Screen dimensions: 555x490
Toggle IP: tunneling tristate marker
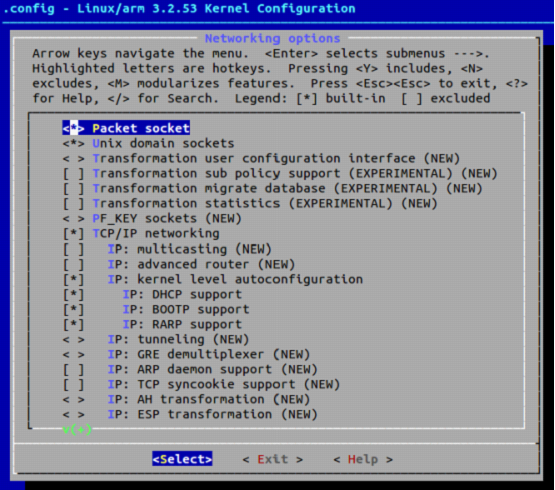pyautogui.click(x=74, y=340)
